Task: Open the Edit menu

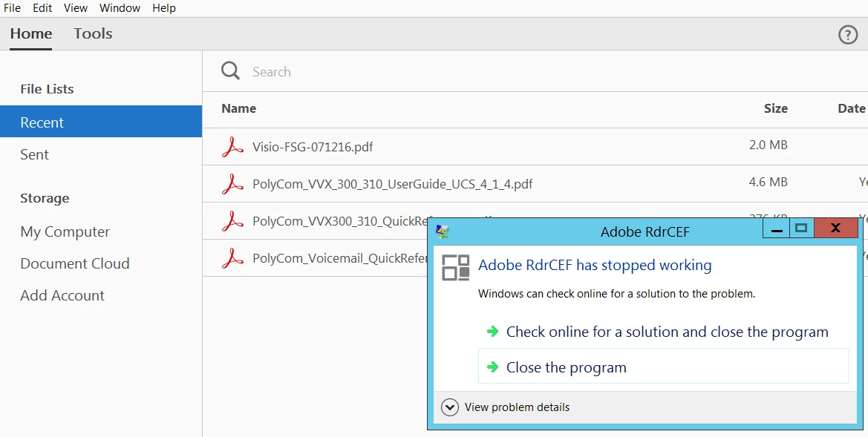Action: coord(42,8)
